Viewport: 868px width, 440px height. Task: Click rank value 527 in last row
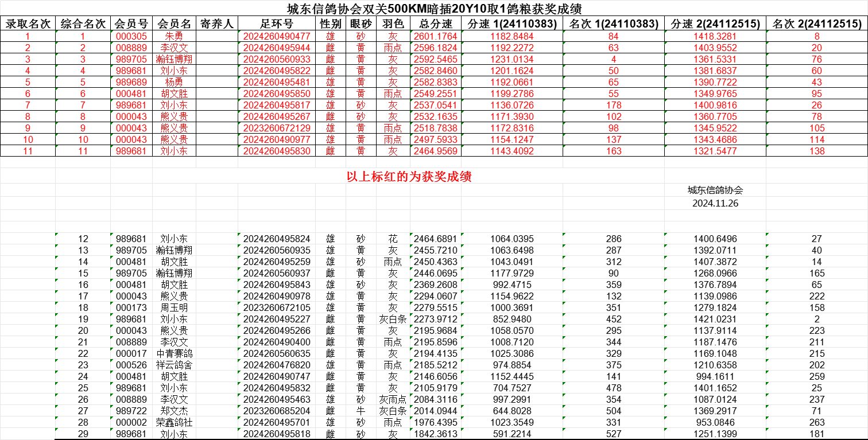[614, 434]
